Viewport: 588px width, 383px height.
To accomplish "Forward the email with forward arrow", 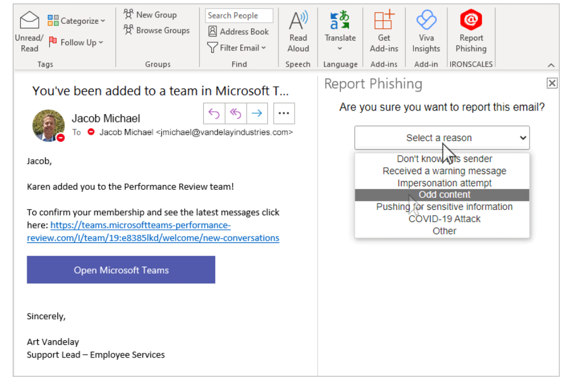I will pyautogui.click(x=257, y=113).
